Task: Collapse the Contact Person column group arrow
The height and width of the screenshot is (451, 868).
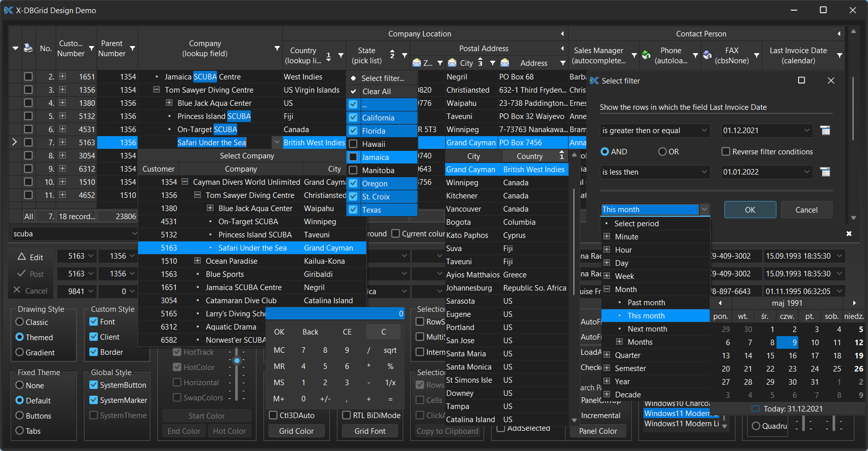Action: pos(839,34)
